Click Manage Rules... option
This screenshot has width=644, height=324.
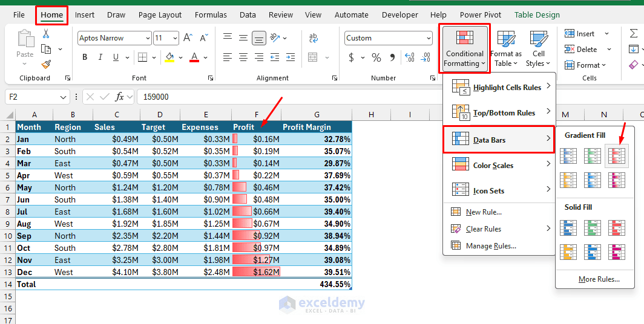click(x=499, y=245)
